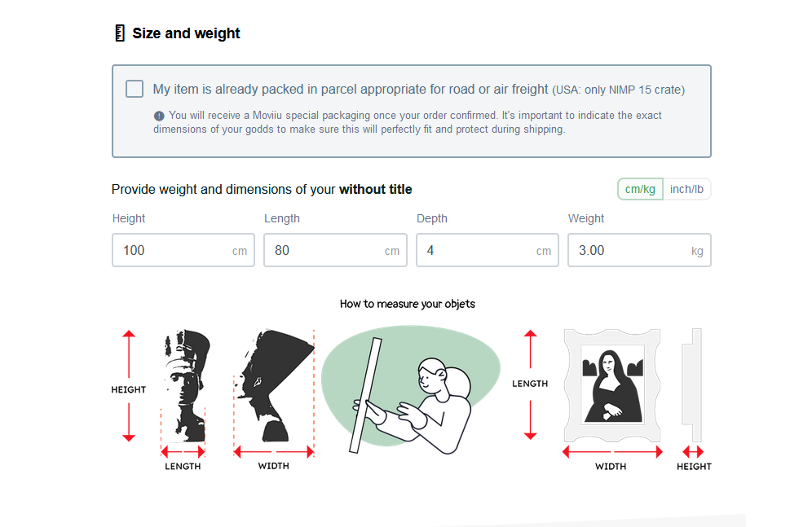Click the red WIDTH arrow under profile bust

tap(274, 451)
